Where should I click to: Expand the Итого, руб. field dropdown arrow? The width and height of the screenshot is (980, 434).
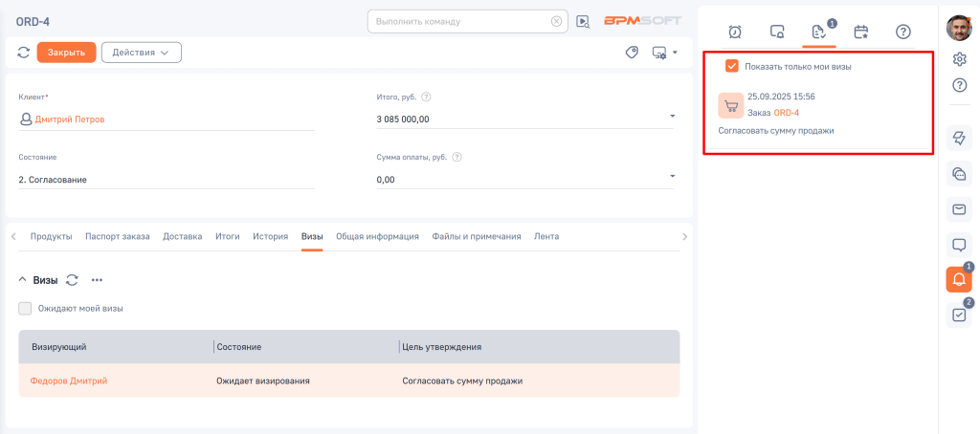pyautogui.click(x=672, y=117)
